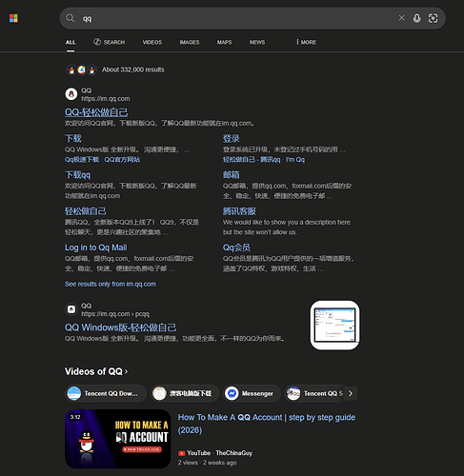The image size is (464, 476).
Task: Open the 邮箱 sitelink
Action: (232, 175)
